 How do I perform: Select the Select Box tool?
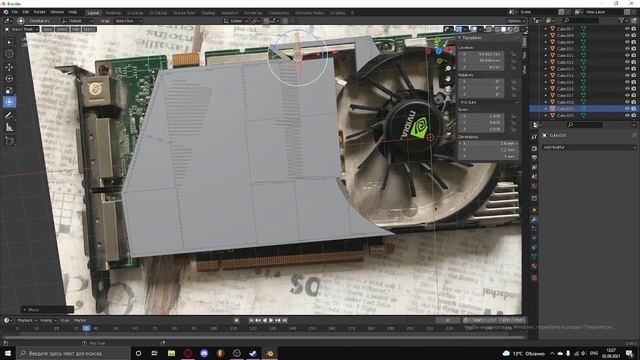pyautogui.click(x=9, y=42)
